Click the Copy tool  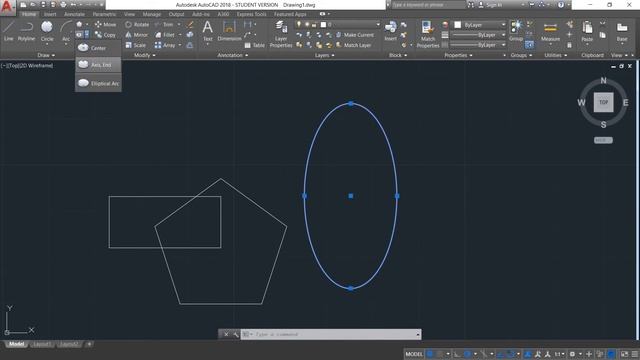pyautogui.click(x=105, y=35)
